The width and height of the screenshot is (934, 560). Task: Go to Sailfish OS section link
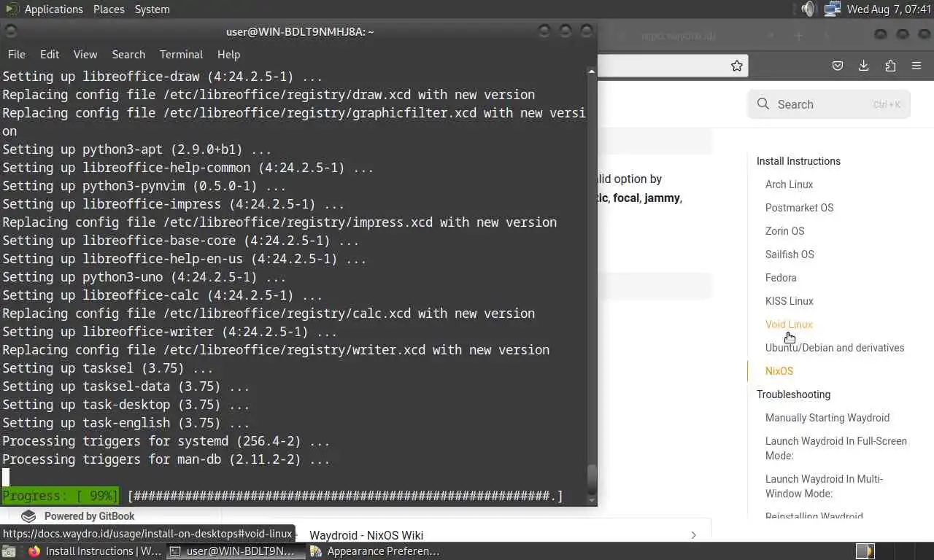point(790,254)
